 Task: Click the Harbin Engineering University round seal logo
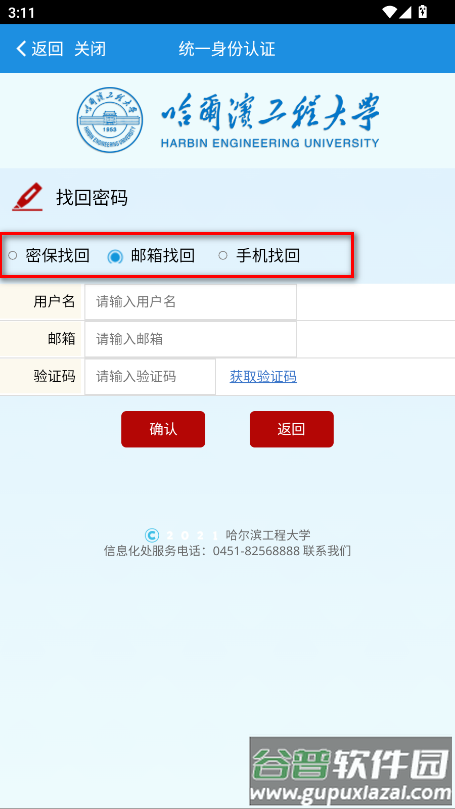click(110, 120)
